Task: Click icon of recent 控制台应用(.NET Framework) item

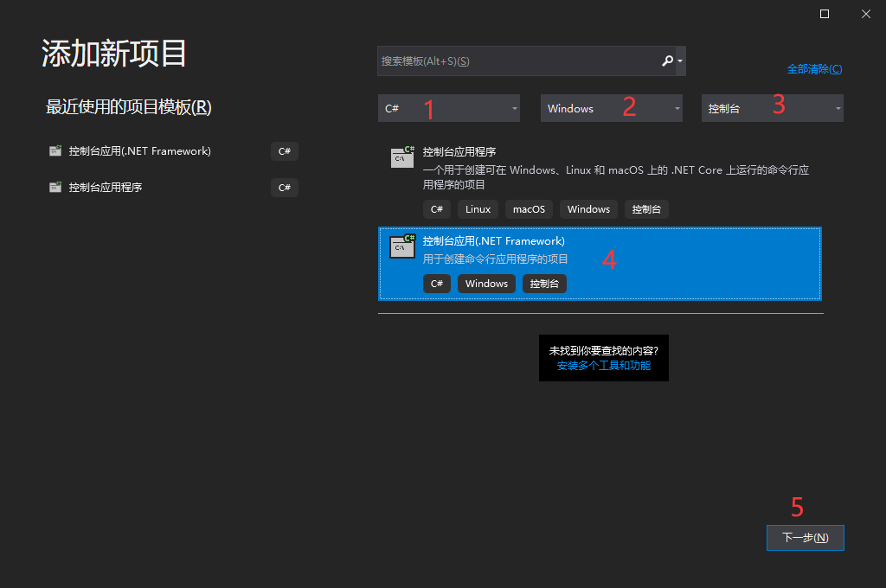Action: [x=55, y=150]
